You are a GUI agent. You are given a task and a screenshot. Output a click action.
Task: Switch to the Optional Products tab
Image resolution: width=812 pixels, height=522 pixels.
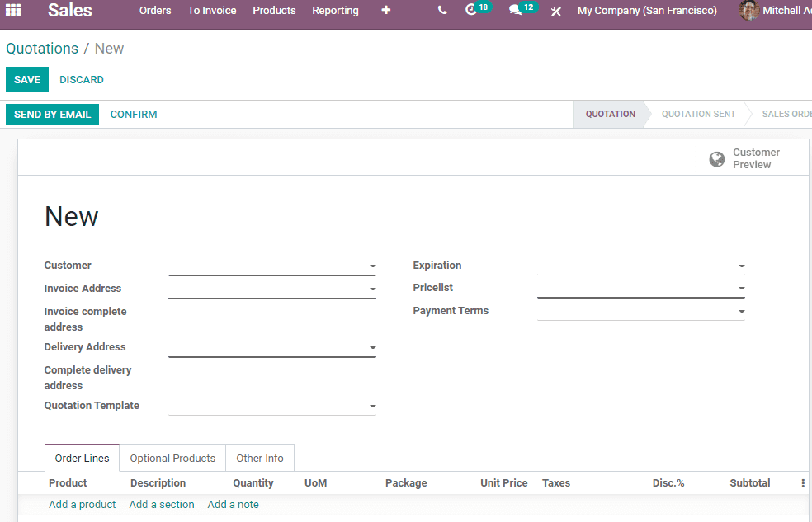[172, 458]
